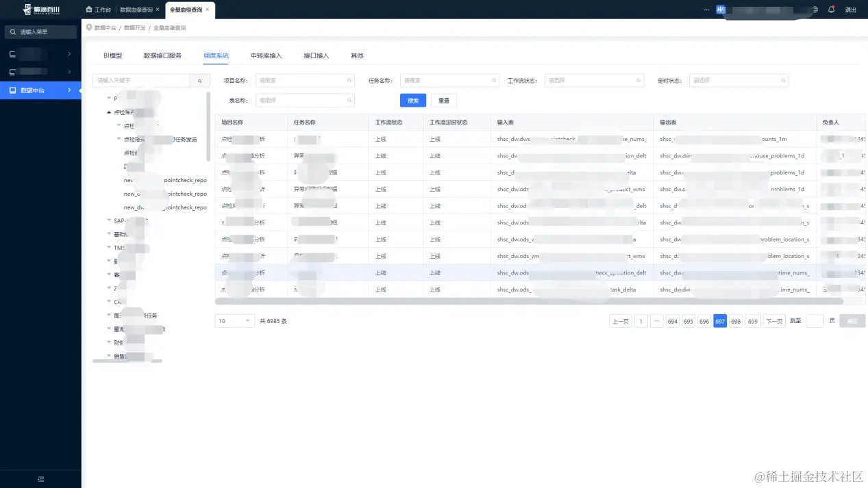This screenshot has width=868, height=488.
Task: Click 退出 to log out
Action: pyautogui.click(x=851, y=10)
